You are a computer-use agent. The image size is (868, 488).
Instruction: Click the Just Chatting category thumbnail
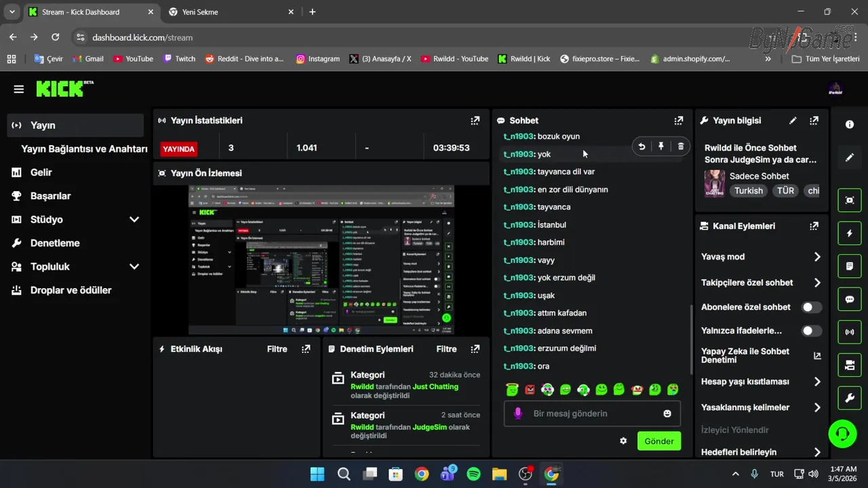(x=715, y=183)
